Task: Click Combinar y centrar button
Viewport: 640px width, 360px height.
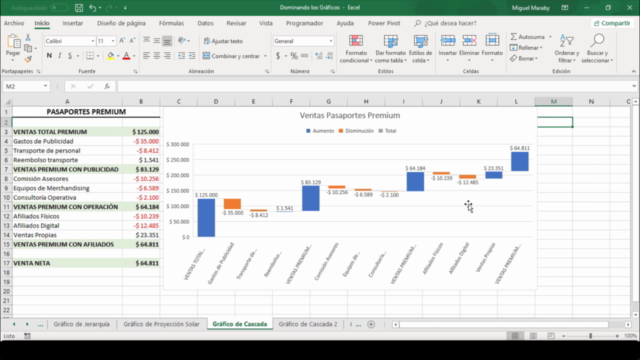Action: click(231, 56)
